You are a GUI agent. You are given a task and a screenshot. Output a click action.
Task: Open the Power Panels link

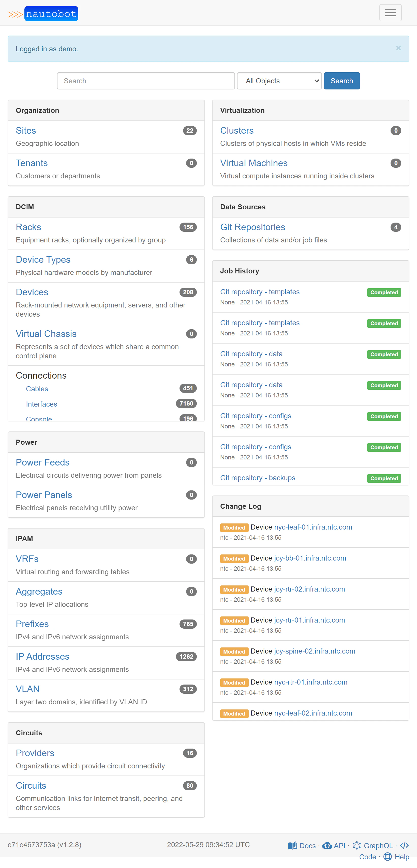44,495
